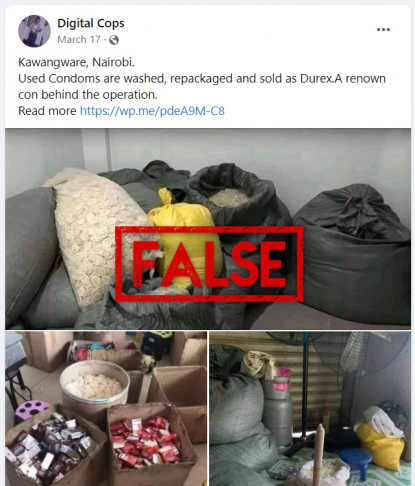Click the clear bag of white condoms
The width and height of the screenshot is (415, 486).
click(97, 237)
